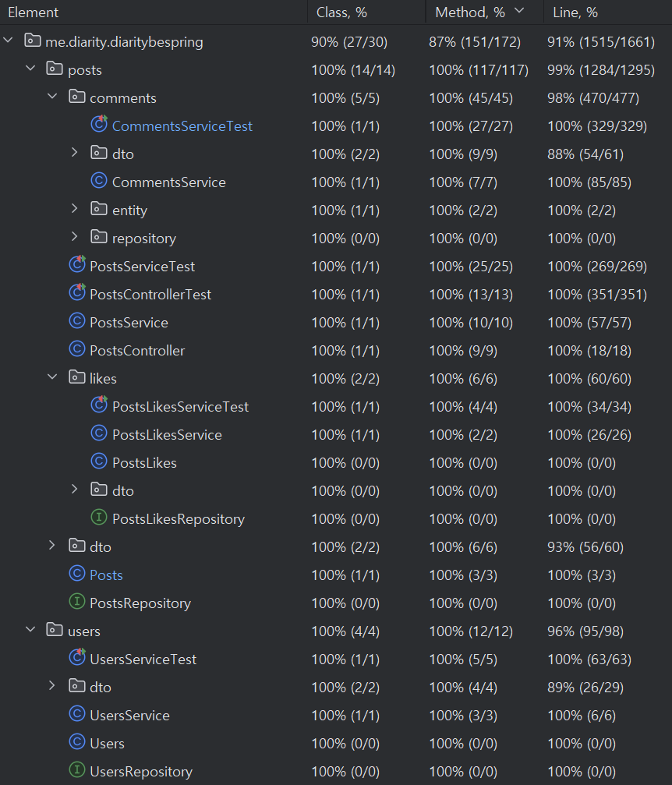Click the 100% (351/351) line coverage value
672x785 pixels.
(597, 295)
